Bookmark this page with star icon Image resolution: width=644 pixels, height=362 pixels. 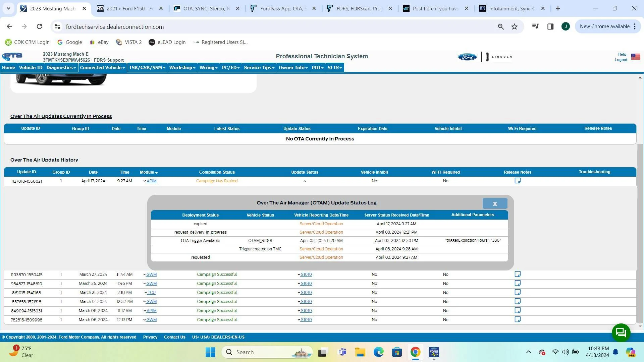click(x=515, y=26)
